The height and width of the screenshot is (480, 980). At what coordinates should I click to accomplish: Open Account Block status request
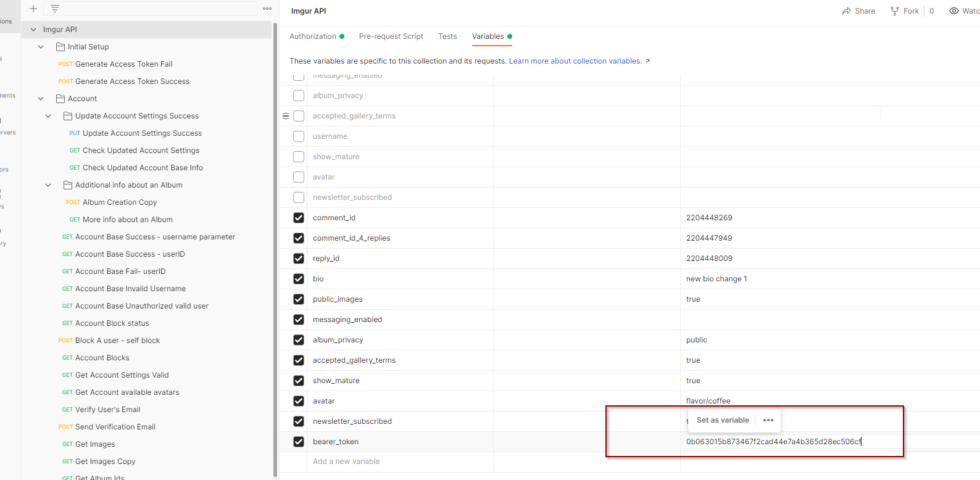point(112,323)
